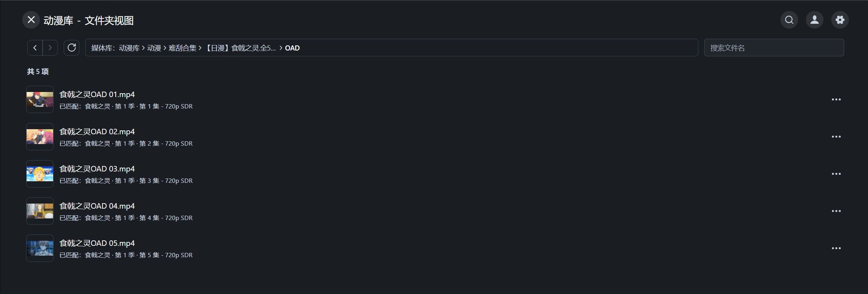Refresh the folder listing
The width and height of the screenshot is (868, 294).
72,48
